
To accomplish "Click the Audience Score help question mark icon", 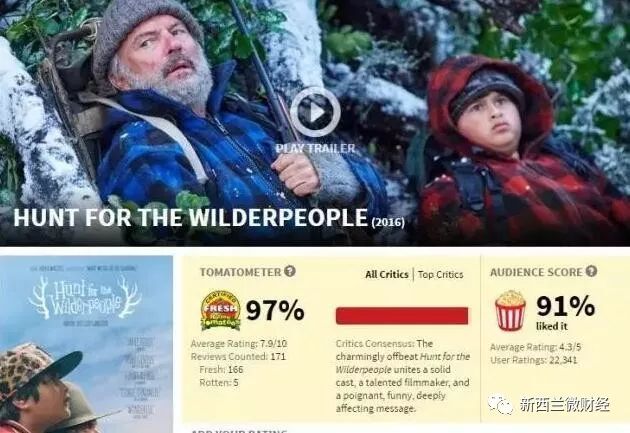I will tap(591, 271).
